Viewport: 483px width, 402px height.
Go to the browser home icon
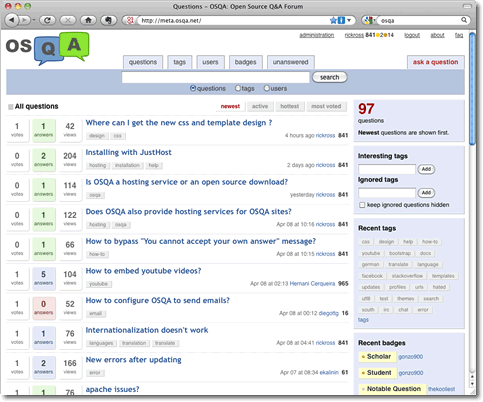click(88, 20)
